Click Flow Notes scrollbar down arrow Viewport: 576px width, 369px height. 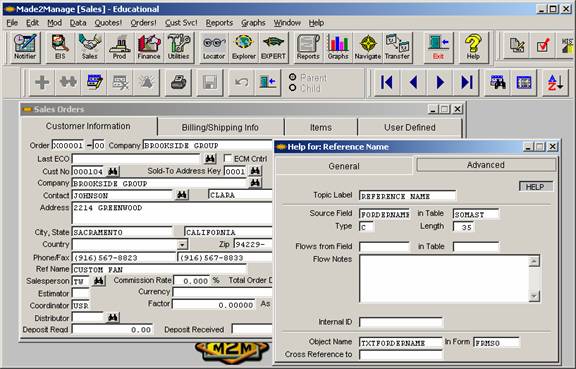[534, 296]
